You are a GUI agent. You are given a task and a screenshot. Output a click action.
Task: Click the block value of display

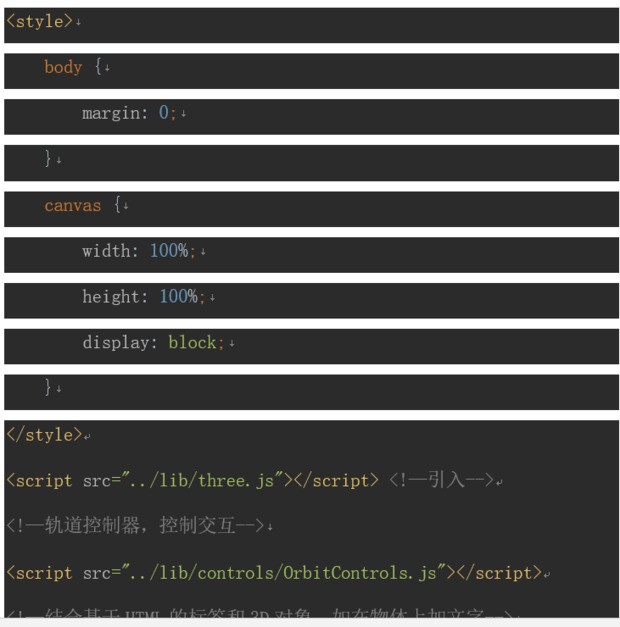click(x=193, y=343)
